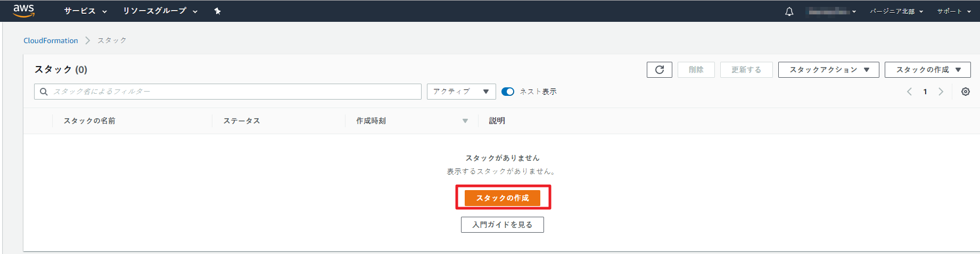Open the スタックアクション dropdown
Screen dimensions: 980x254
pos(828,70)
